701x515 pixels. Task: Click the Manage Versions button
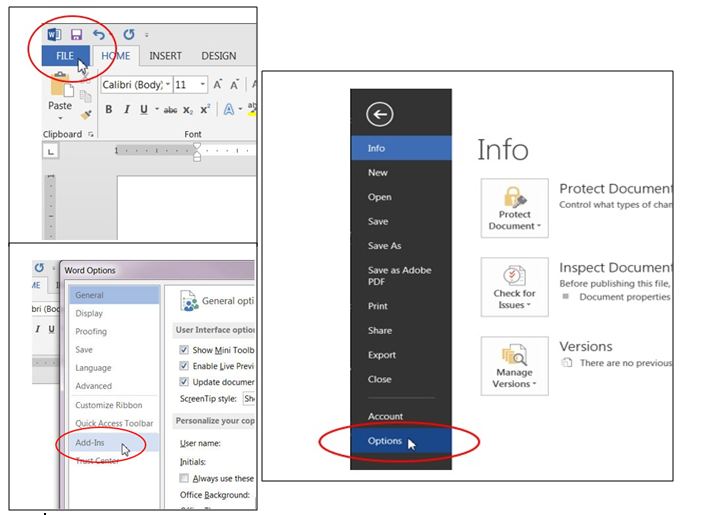[515, 366]
